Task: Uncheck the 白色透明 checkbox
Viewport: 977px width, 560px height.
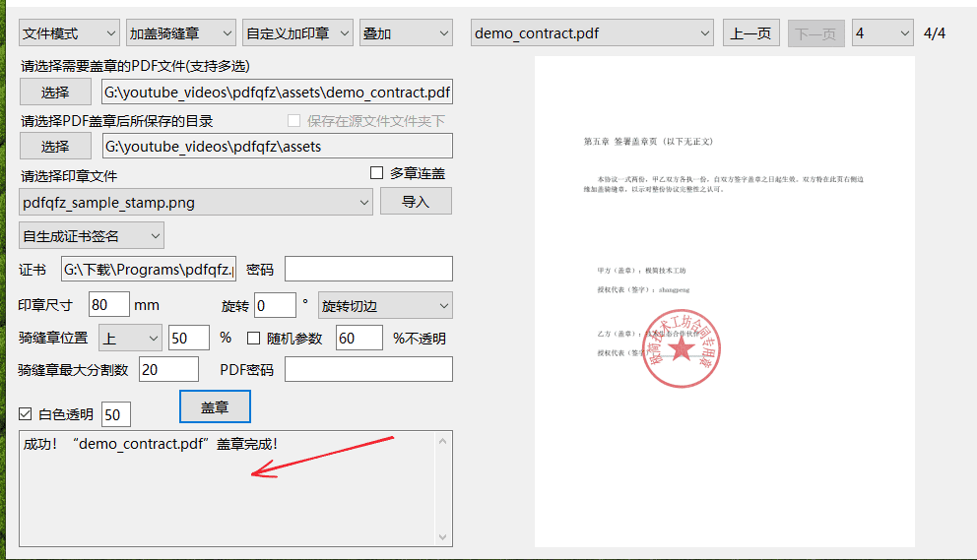Action: [26, 413]
